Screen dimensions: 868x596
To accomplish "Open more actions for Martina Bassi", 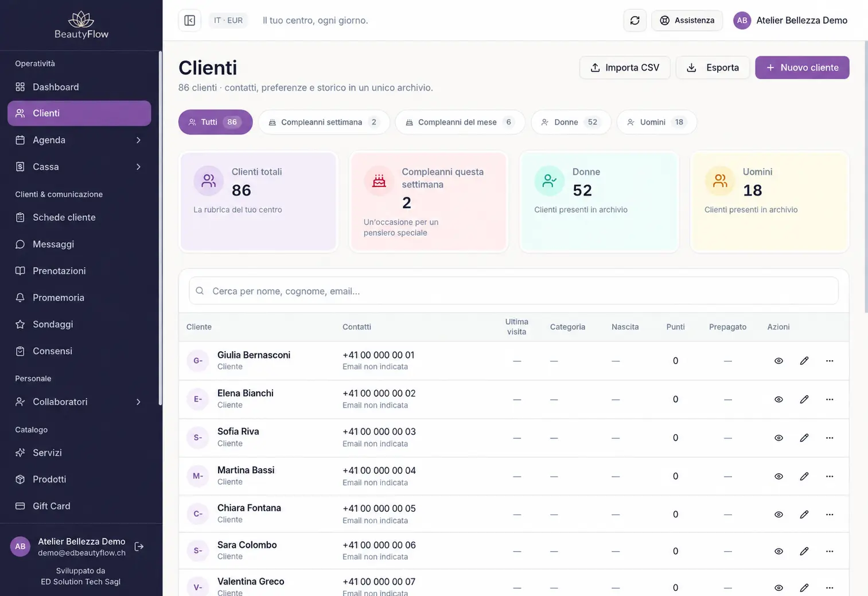I will [x=830, y=476].
